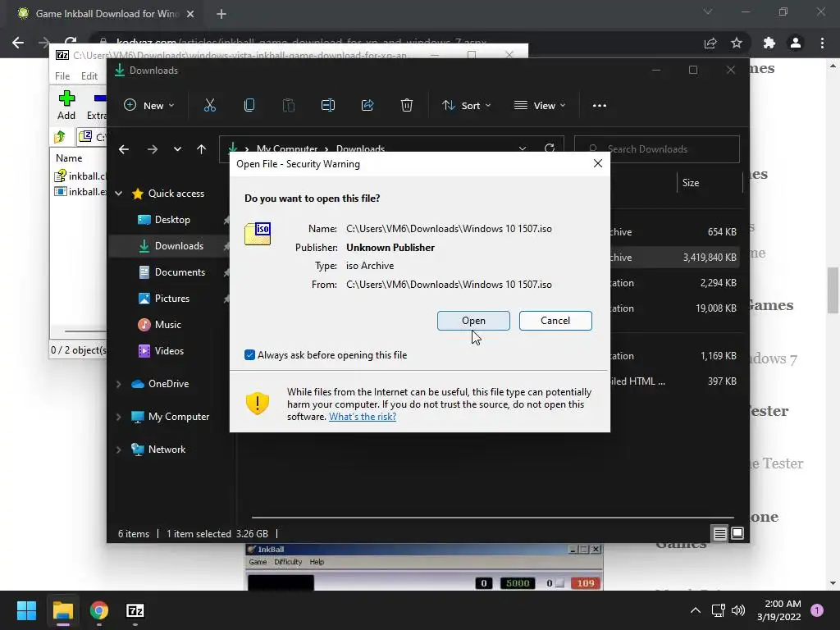Go forward in Explorer navigation
The image size is (840, 630).
click(152, 149)
